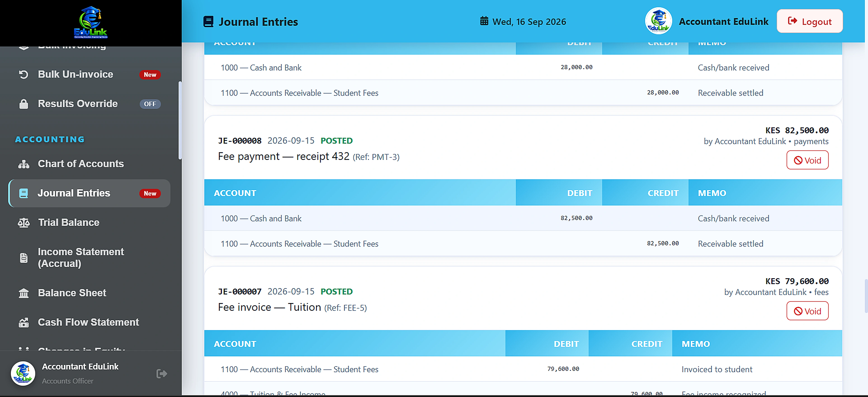868x397 pixels.
Task: Open the Trial Balance report
Action: 89,223
